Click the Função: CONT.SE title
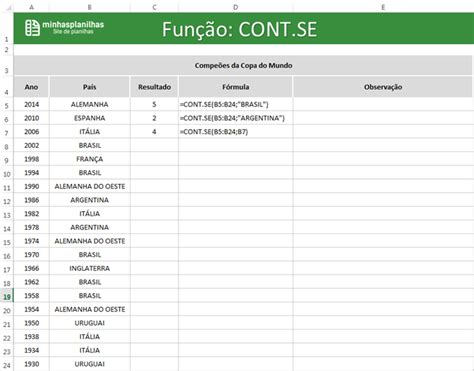This screenshot has width=474, height=371. point(239,29)
